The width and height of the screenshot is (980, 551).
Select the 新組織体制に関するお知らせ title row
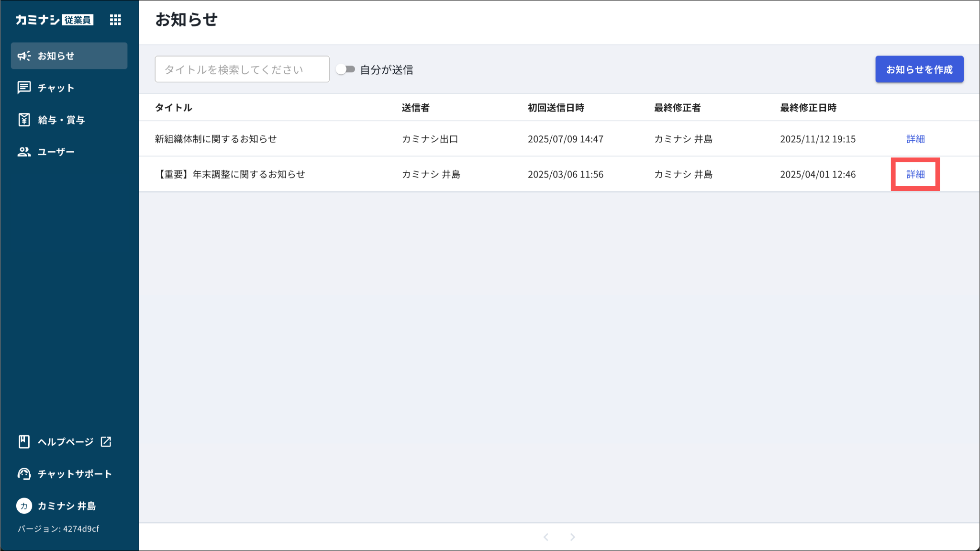(216, 139)
